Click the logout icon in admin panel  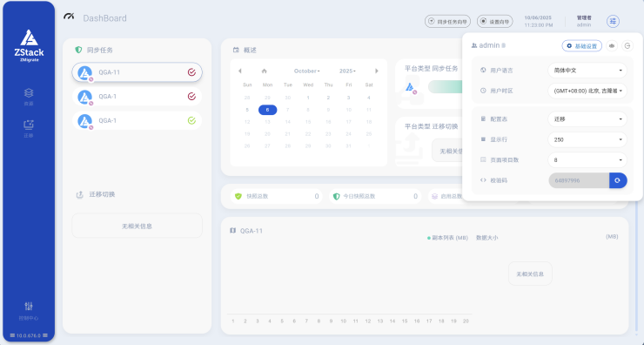tap(627, 45)
